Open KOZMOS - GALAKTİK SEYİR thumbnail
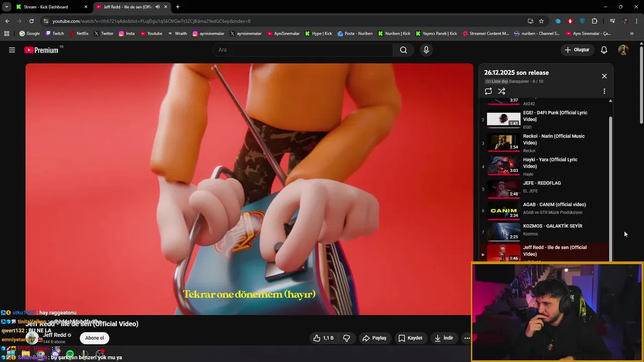The width and height of the screenshot is (644, 362). [504, 232]
